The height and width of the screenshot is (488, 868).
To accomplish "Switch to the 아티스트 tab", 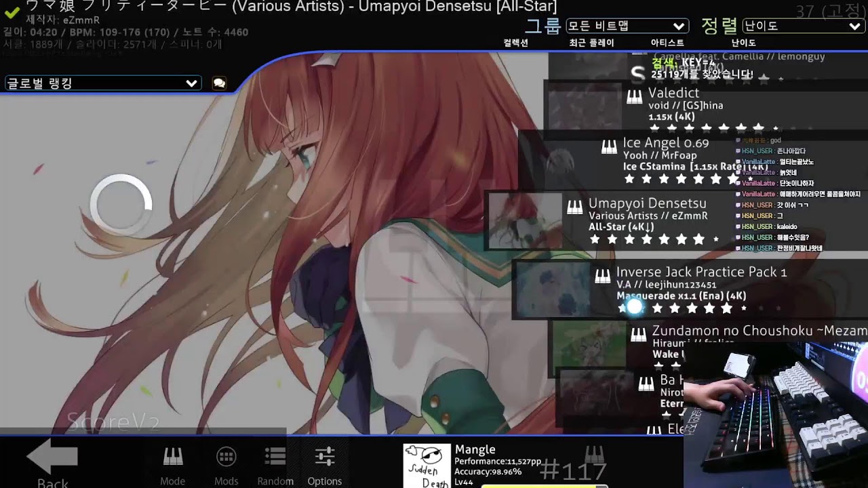I will tap(667, 43).
